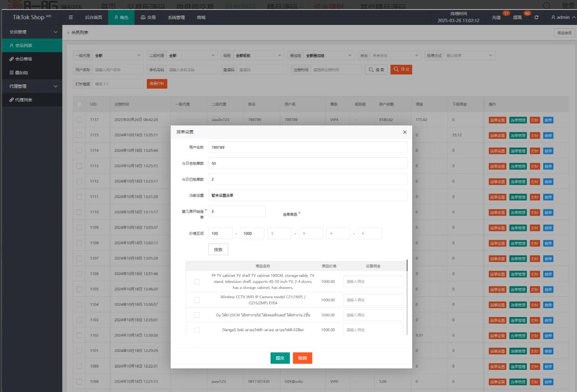577x392 pixels.
Task: Click the orange 取消 cancel button
Action: point(302,358)
